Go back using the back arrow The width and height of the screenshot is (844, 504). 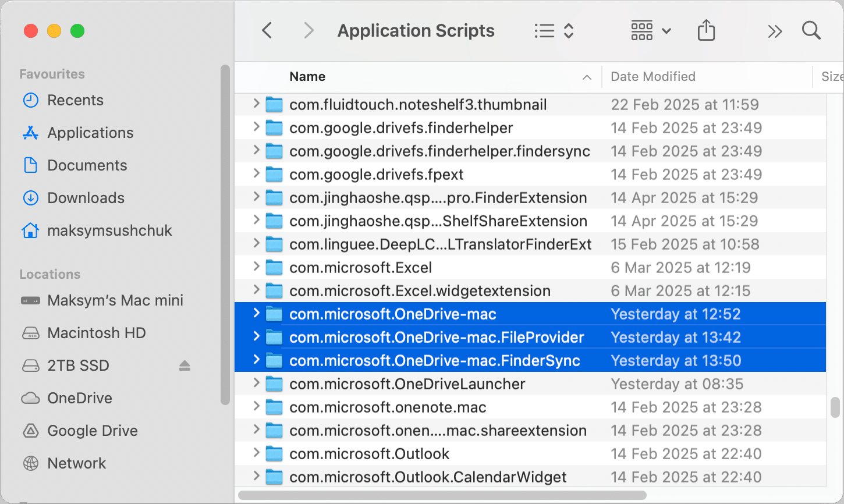point(267,30)
